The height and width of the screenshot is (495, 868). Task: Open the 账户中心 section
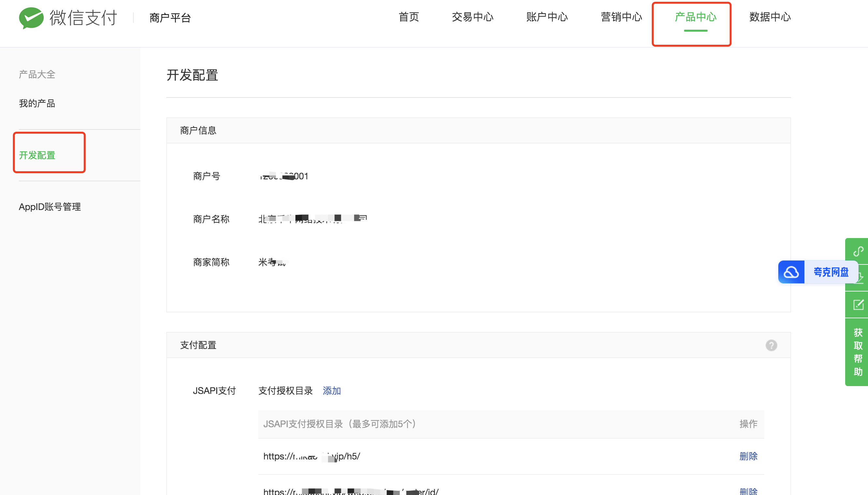click(x=546, y=17)
